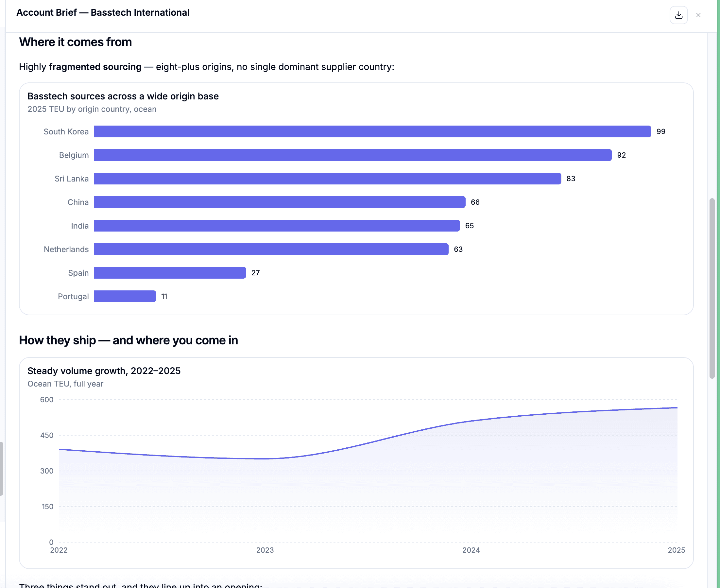Click the China origin bar

pyautogui.click(x=280, y=202)
